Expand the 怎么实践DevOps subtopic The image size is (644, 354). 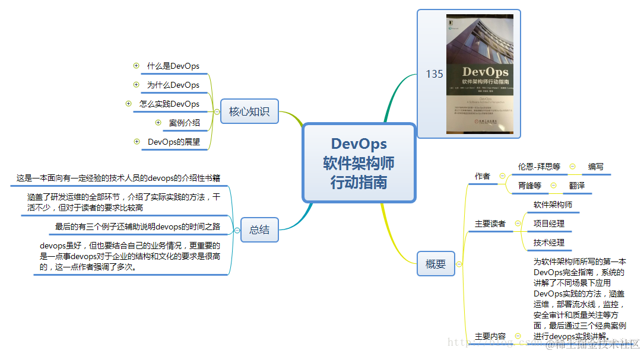tap(128, 103)
